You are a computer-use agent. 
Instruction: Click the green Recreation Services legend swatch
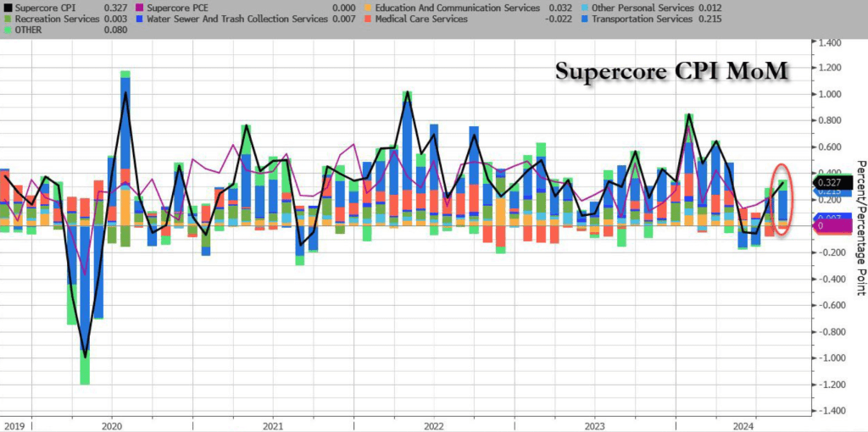tap(7, 19)
